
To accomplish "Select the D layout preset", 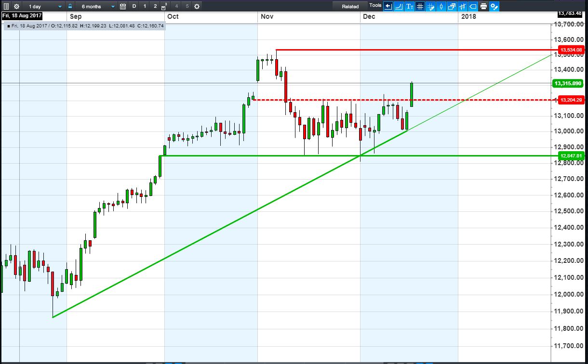I will (134, 6).
